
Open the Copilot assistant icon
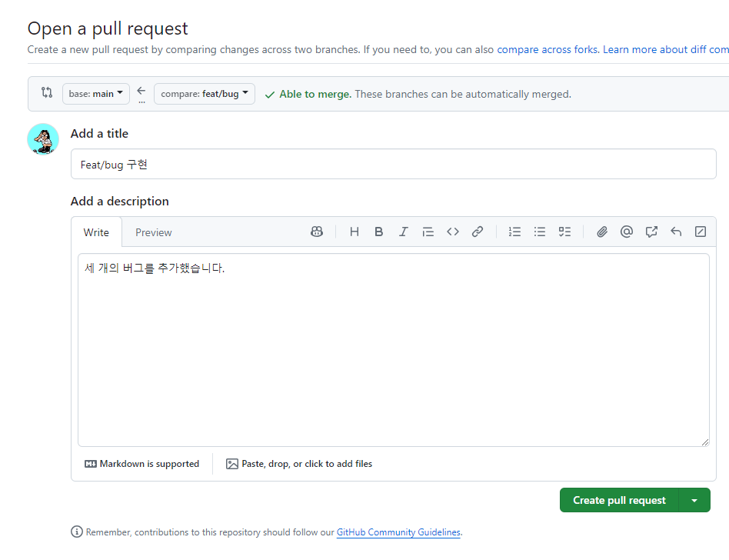tap(317, 231)
